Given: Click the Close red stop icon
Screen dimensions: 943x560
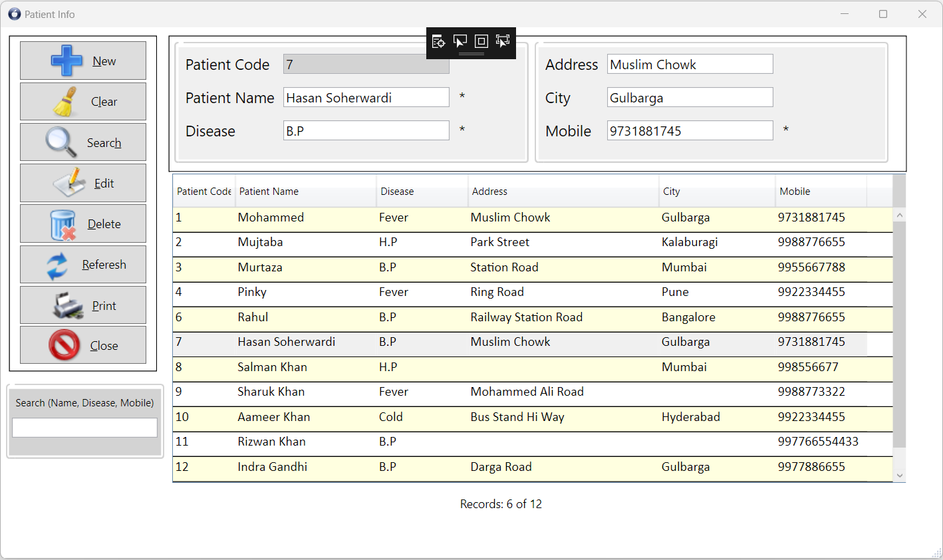Looking at the screenshot, I should [63, 345].
